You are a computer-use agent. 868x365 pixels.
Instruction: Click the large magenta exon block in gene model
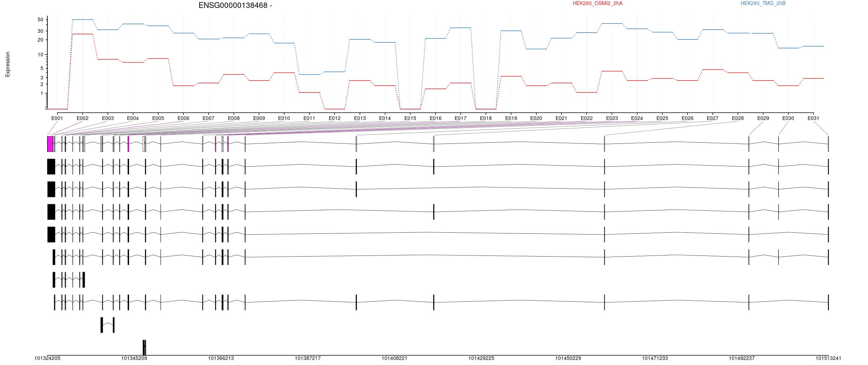[50, 144]
